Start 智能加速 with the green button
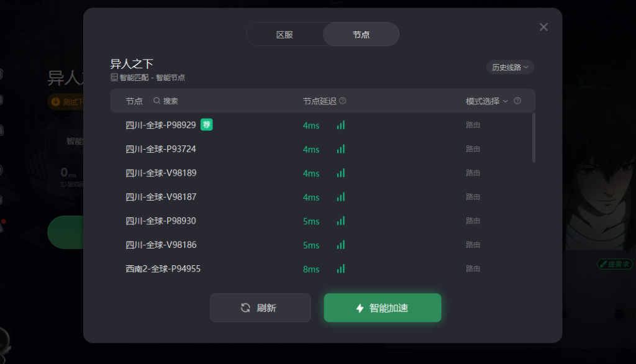Viewport: 636px width, 364px height. [383, 307]
